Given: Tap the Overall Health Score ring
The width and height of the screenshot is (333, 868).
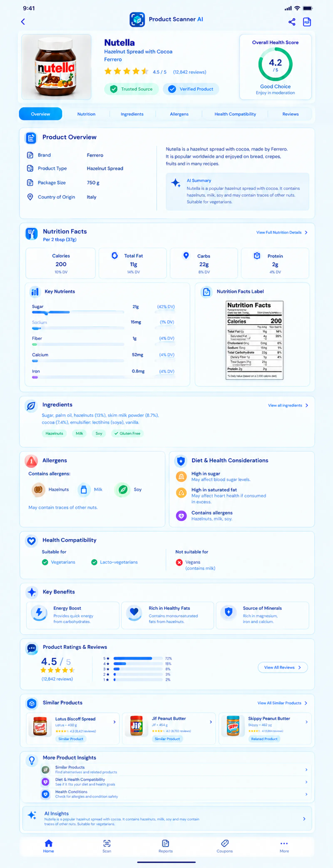Looking at the screenshot, I should tap(275, 64).
